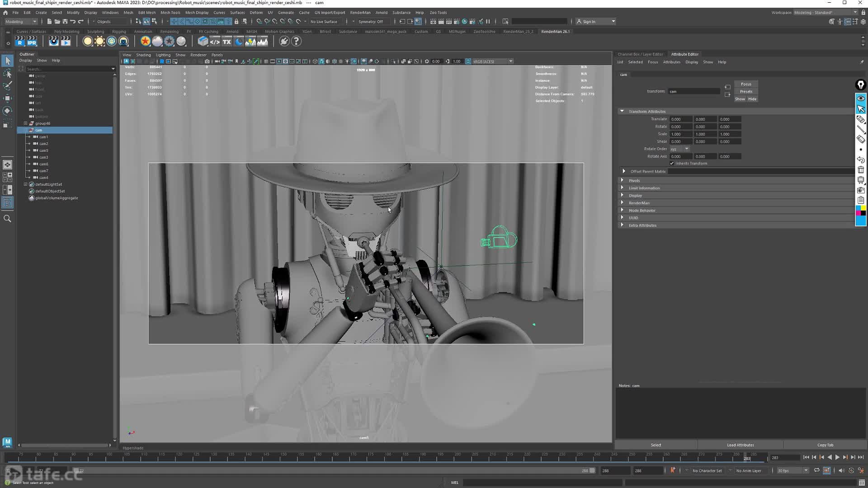Toggle the playback sound speaker icon
This screenshot has width=868, height=488.
841,470
